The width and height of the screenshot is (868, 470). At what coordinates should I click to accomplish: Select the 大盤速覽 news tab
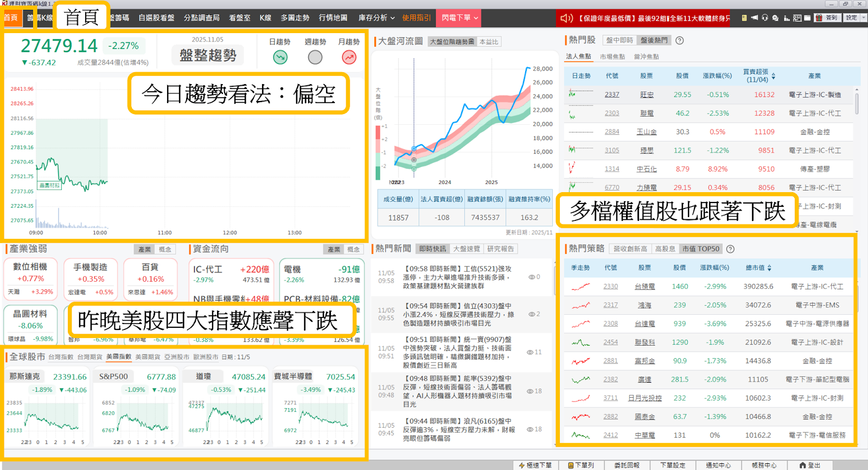[x=467, y=249]
